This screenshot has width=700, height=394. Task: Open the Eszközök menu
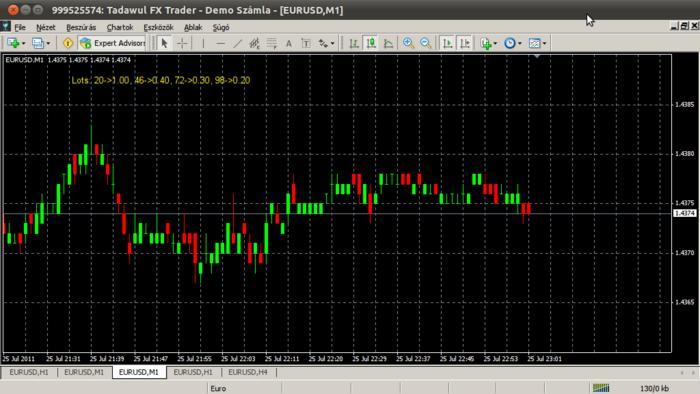tap(158, 27)
